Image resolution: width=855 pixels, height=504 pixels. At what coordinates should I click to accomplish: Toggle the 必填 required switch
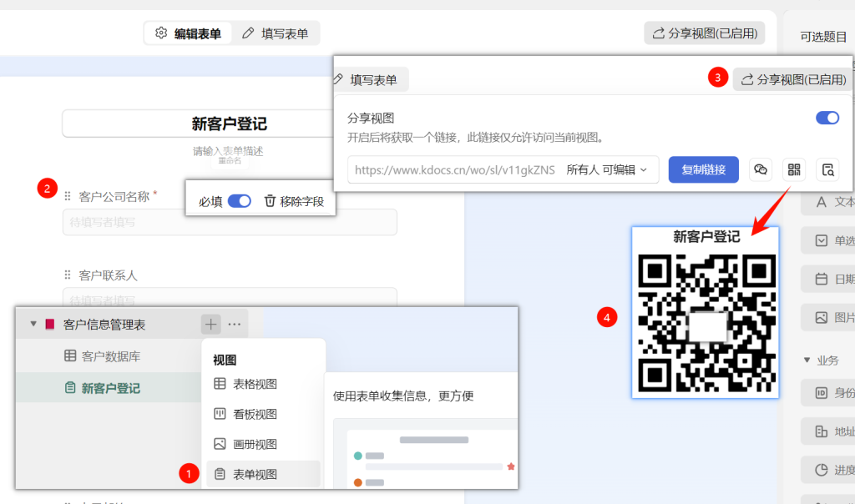(x=240, y=201)
